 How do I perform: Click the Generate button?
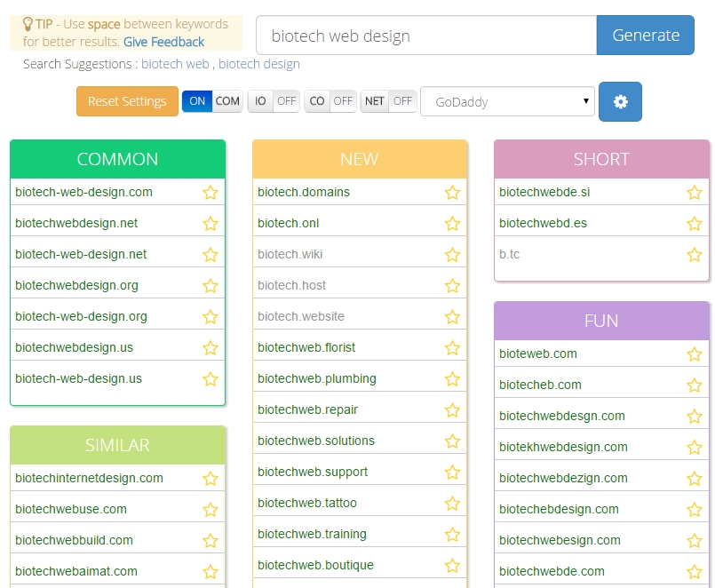click(x=646, y=36)
